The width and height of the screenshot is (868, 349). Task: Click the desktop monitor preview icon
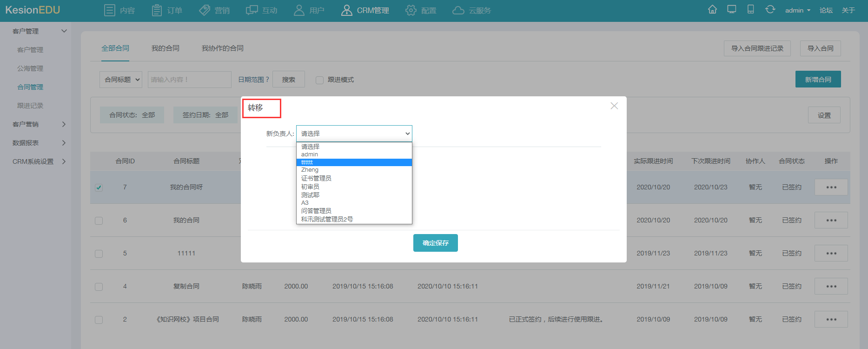coord(732,9)
